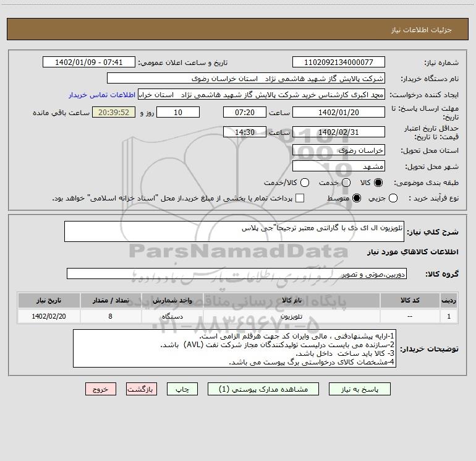The image size is (476, 461).
Task: Click the general description field تلویزیون ال ای دی
Action: point(234,231)
